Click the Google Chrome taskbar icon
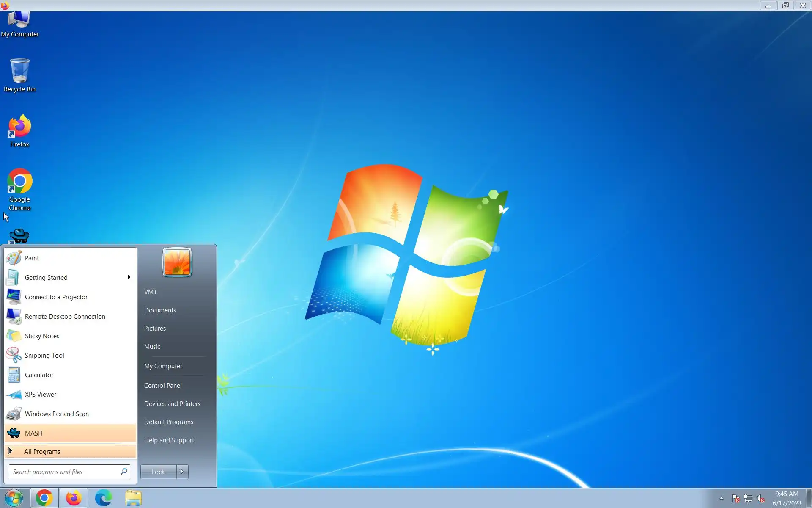 (x=44, y=498)
